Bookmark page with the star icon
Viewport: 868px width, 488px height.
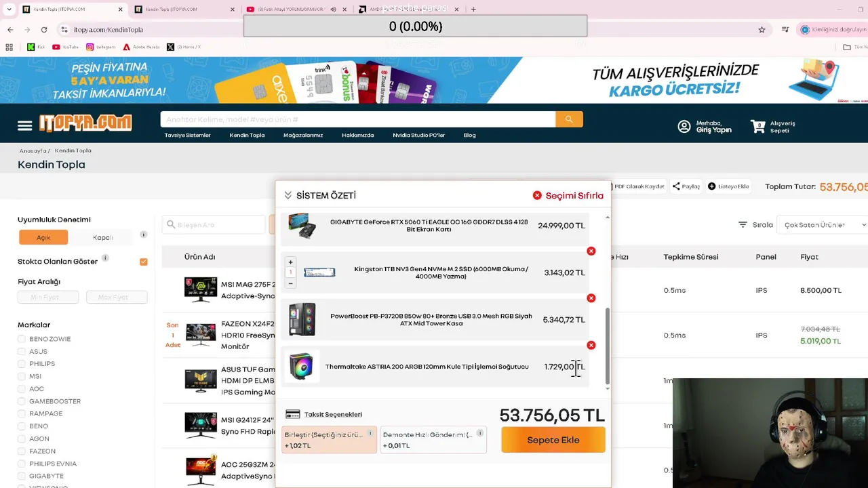(762, 30)
